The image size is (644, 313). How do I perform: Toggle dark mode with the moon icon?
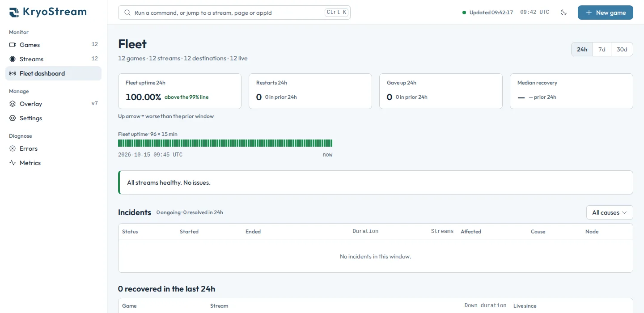pyautogui.click(x=563, y=13)
